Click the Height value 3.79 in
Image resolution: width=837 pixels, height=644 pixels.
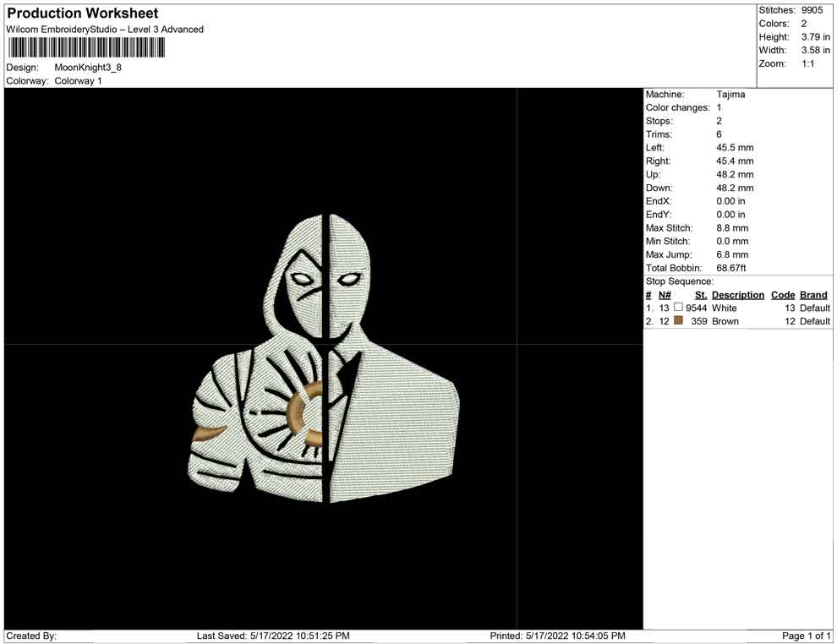pyautogui.click(x=815, y=37)
